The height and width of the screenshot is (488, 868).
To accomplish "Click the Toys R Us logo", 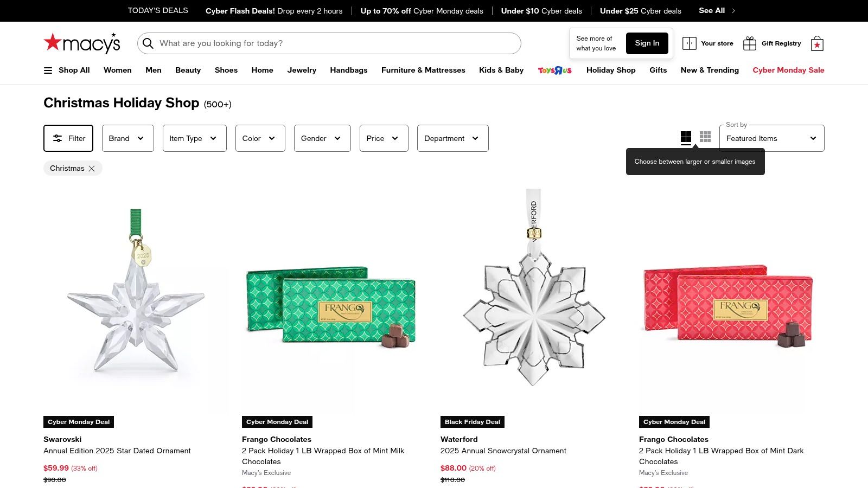I will tap(554, 70).
